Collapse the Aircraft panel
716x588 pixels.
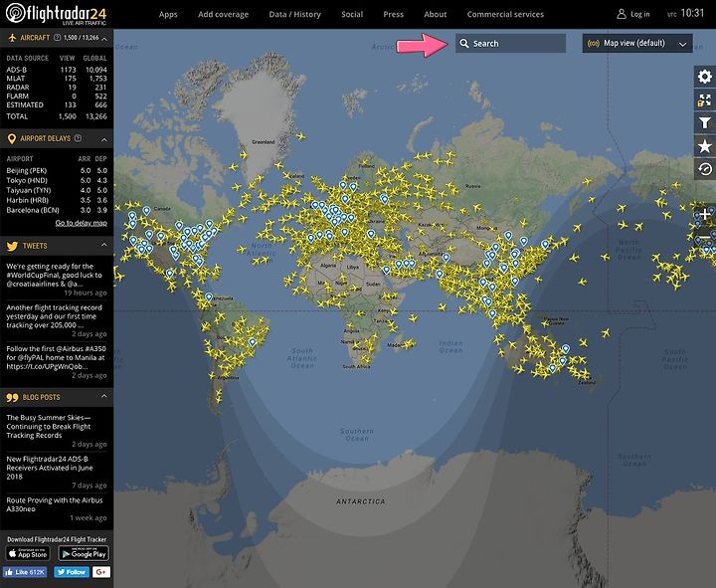tap(104, 39)
